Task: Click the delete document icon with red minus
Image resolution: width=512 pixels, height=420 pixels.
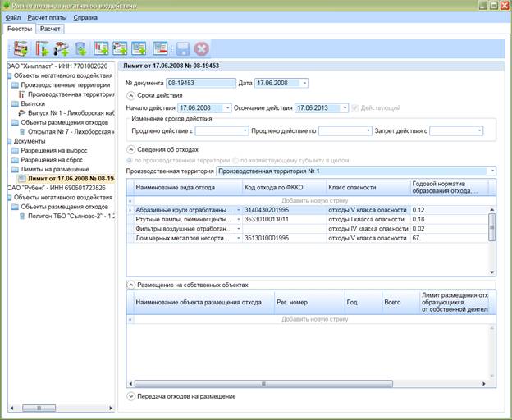Action: 160,48
